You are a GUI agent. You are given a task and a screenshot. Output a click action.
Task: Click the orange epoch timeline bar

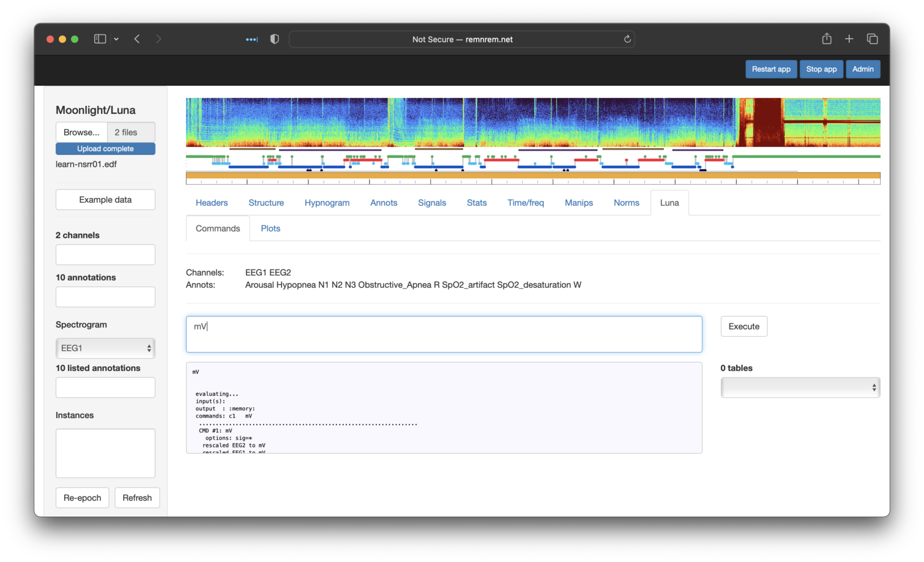532,176
